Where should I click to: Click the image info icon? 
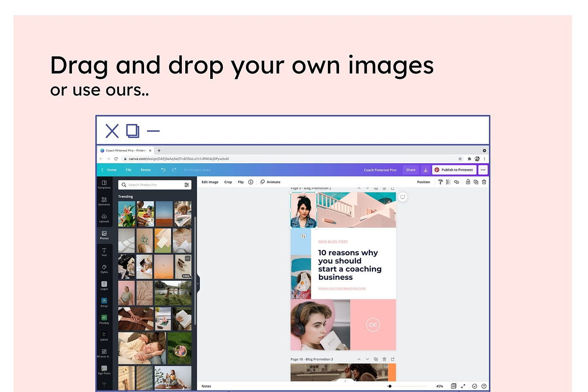click(x=251, y=182)
